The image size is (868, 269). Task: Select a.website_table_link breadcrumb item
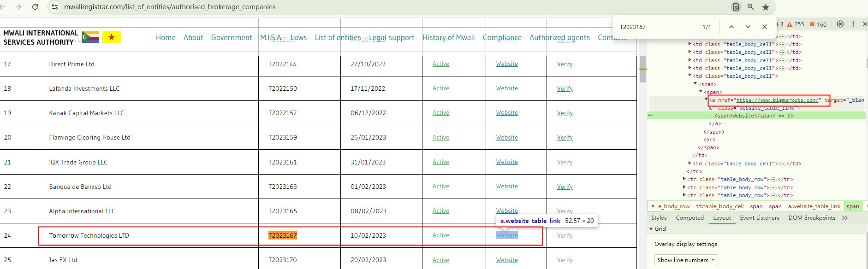[814, 206]
